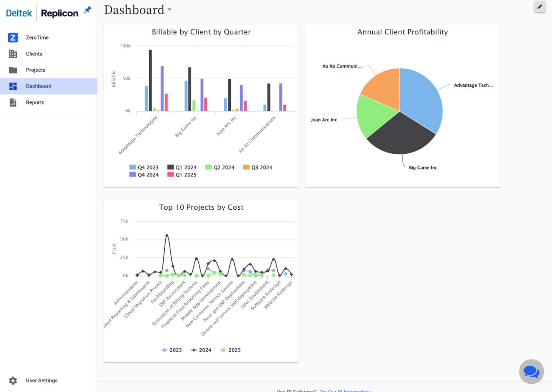Click the pencil edit dashboard icon
The image size is (552, 392).
539,7
